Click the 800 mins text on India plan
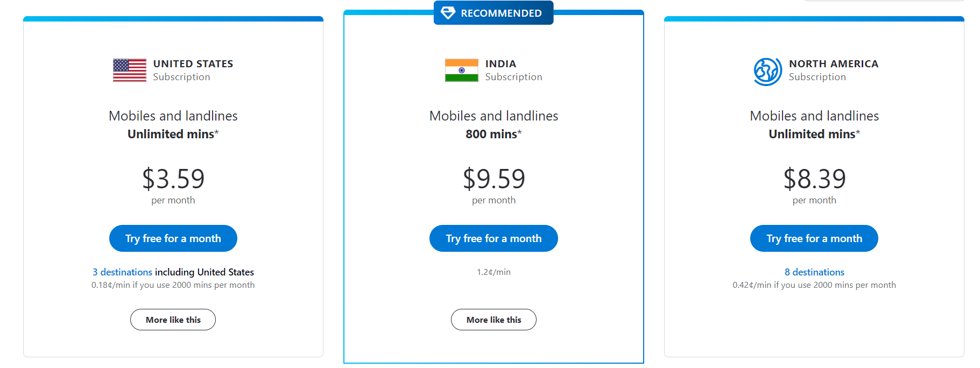Image resolution: width=980 pixels, height=368 pixels. coord(491,134)
